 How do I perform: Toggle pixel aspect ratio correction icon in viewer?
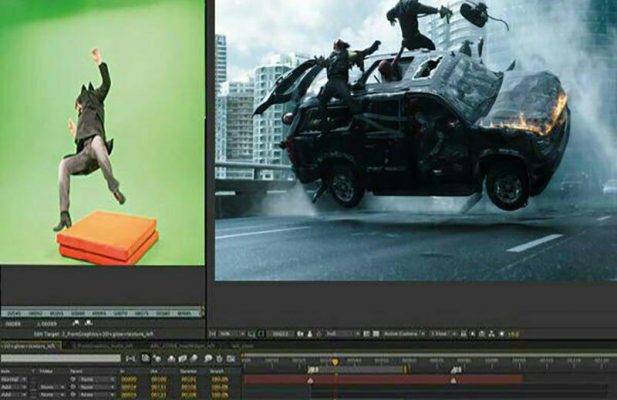[464, 334]
